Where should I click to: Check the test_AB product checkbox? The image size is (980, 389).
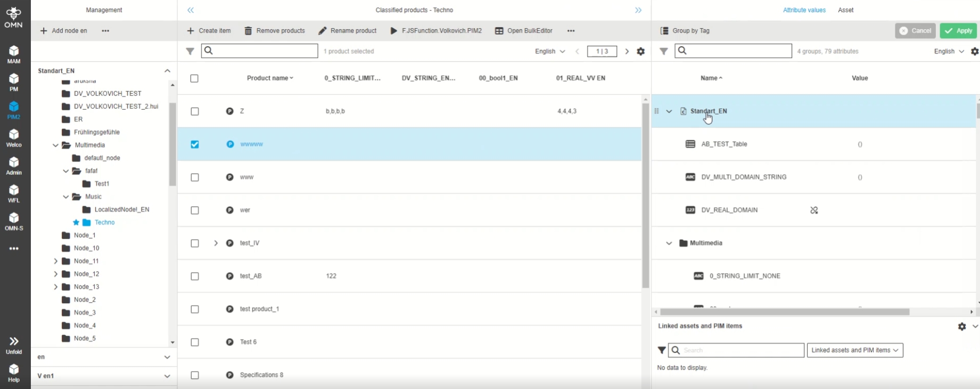(195, 277)
